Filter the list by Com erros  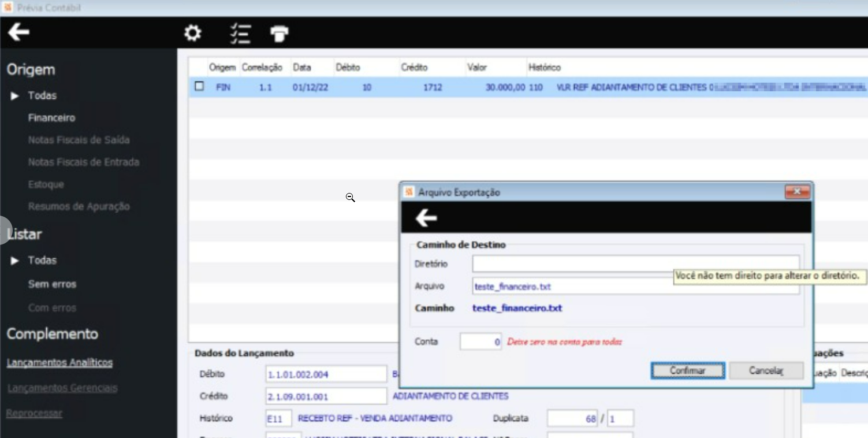point(52,308)
